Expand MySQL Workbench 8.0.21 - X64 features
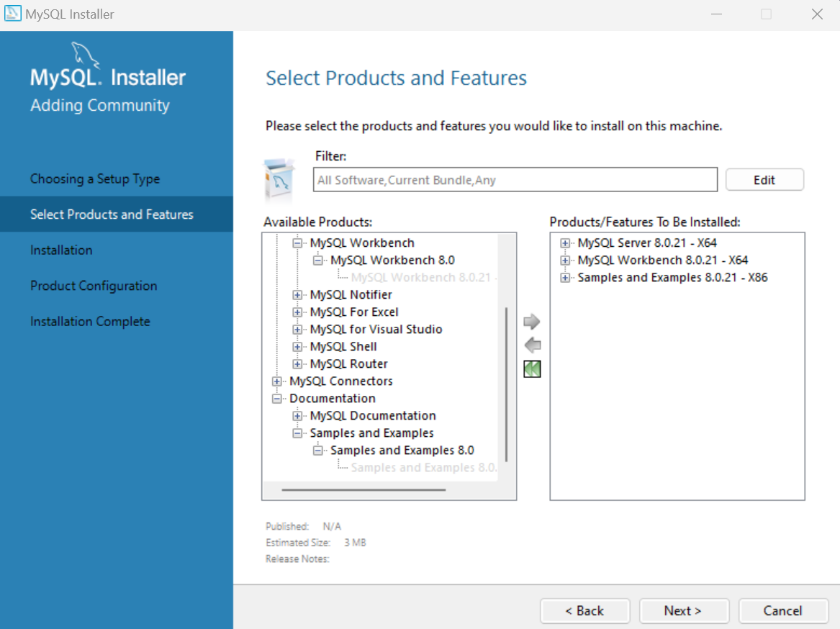 [564, 261]
